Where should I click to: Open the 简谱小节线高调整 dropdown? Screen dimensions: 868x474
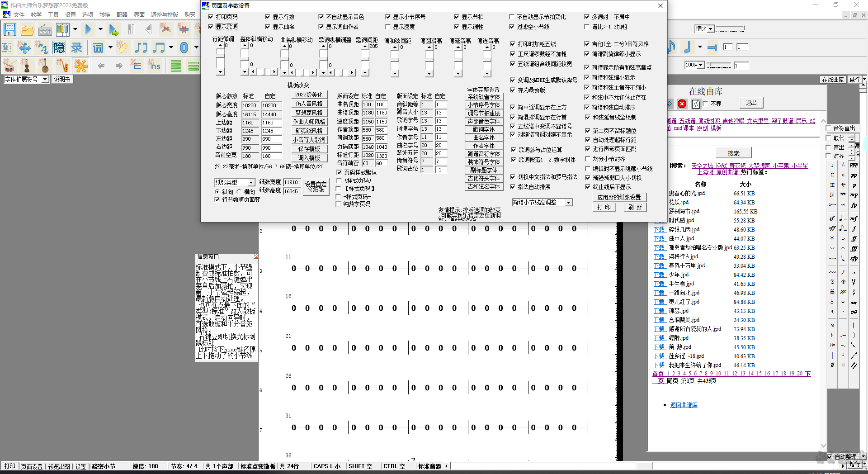click(x=569, y=202)
